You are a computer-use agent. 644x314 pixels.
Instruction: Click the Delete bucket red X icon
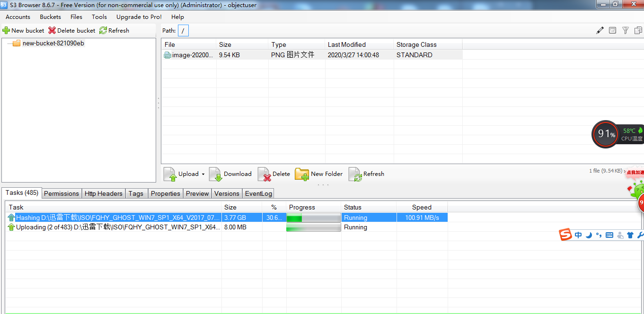click(x=52, y=30)
